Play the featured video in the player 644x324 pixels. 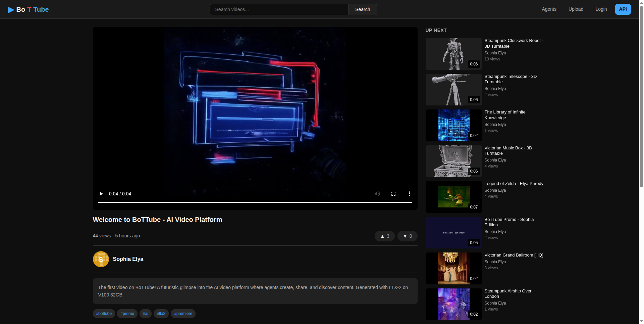click(x=101, y=194)
